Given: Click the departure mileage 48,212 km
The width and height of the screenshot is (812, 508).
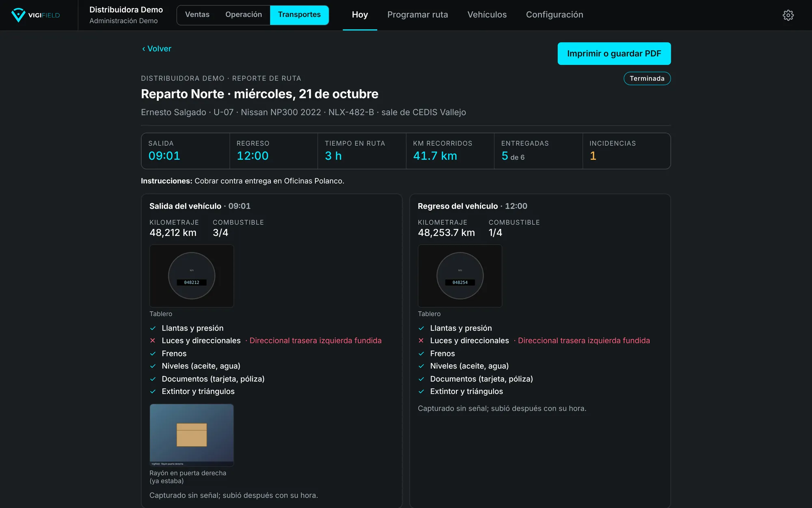Looking at the screenshot, I should pos(173,233).
